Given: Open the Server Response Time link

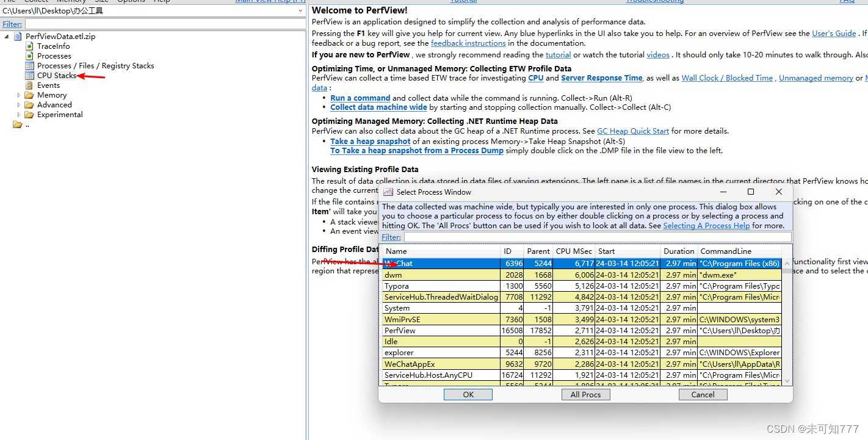Looking at the screenshot, I should click(602, 78).
